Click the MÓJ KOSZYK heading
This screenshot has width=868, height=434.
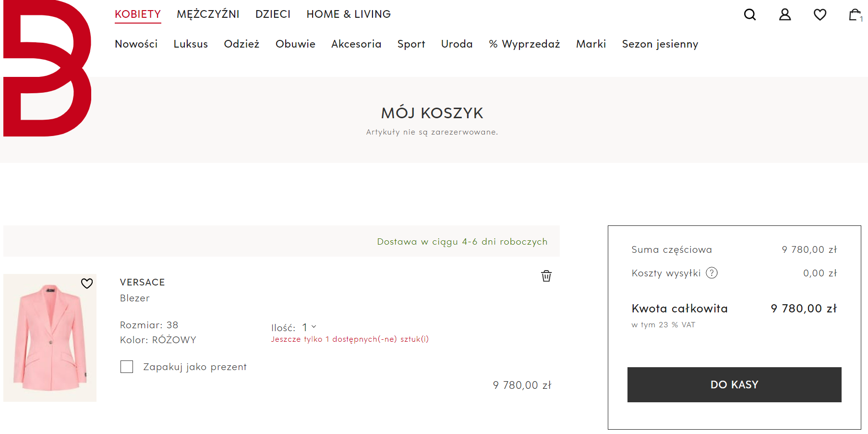point(432,113)
